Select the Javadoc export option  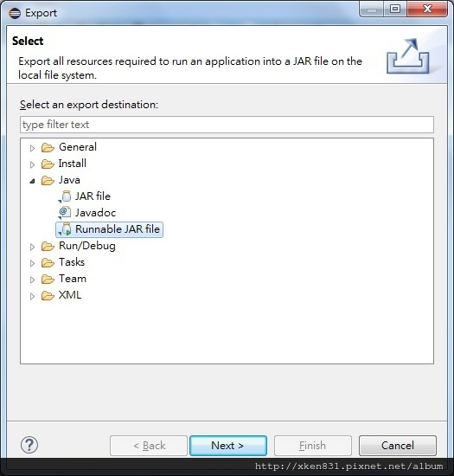pos(95,213)
